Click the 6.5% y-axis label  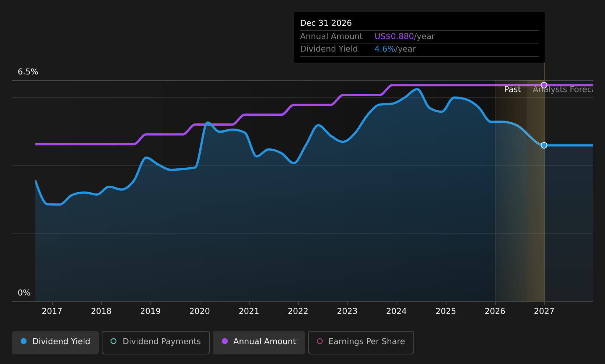point(28,72)
